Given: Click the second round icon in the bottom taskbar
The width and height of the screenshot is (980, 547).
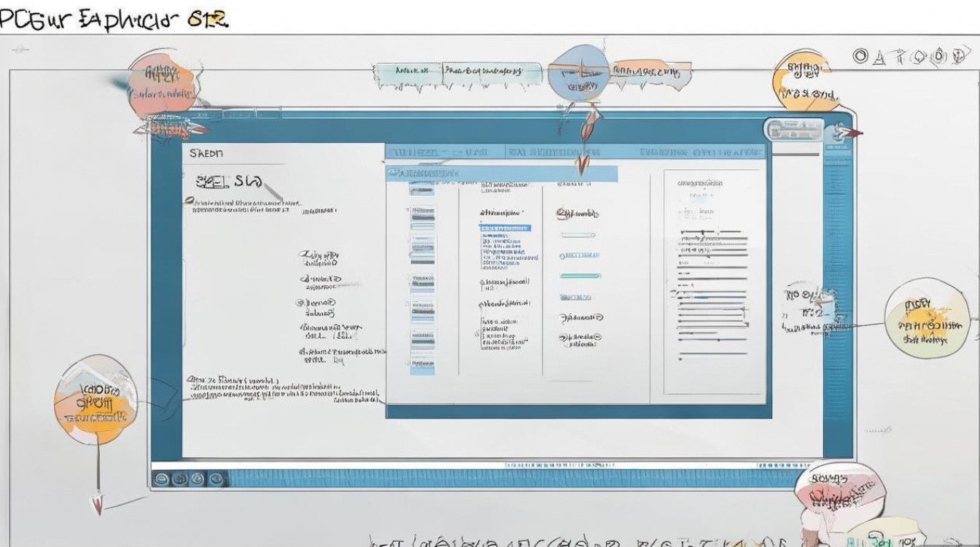Looking at the screenshot, I should click(180, 479).
